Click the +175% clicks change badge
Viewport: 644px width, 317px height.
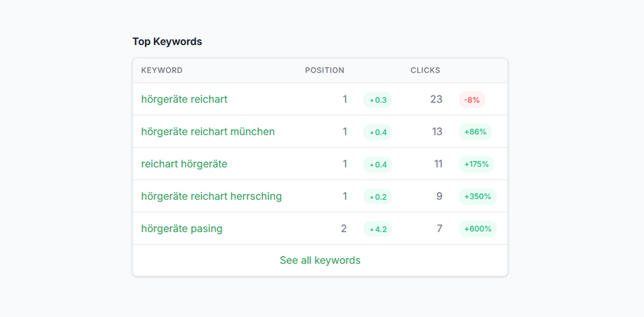pos(477,164)
